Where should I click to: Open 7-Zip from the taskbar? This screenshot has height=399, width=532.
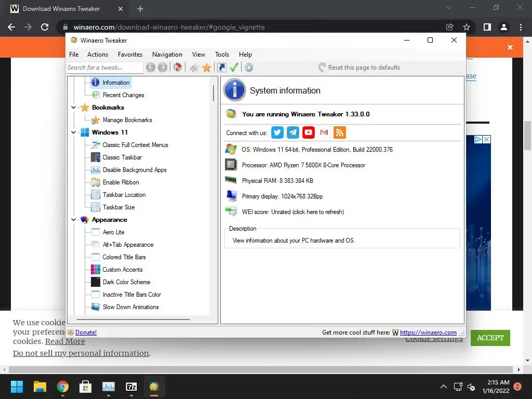(131, 387)
